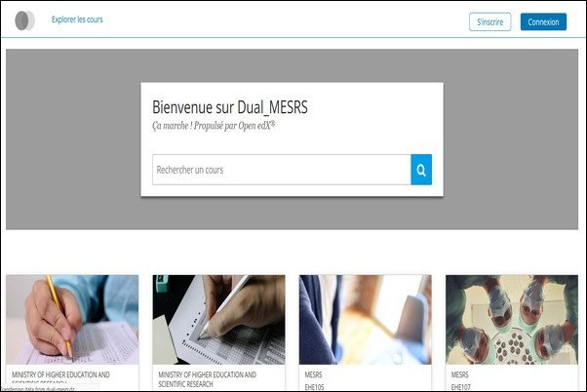Select the EHE105 course code

click(x=314, y=387)
